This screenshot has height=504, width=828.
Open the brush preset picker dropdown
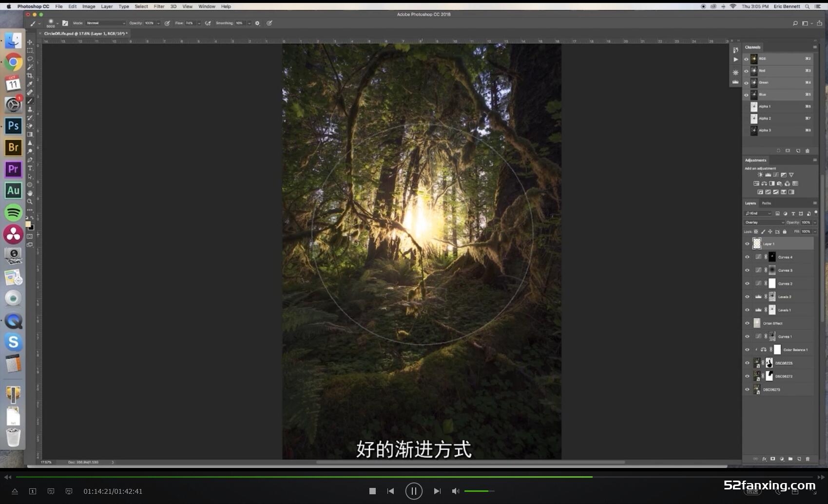(58, 23)
